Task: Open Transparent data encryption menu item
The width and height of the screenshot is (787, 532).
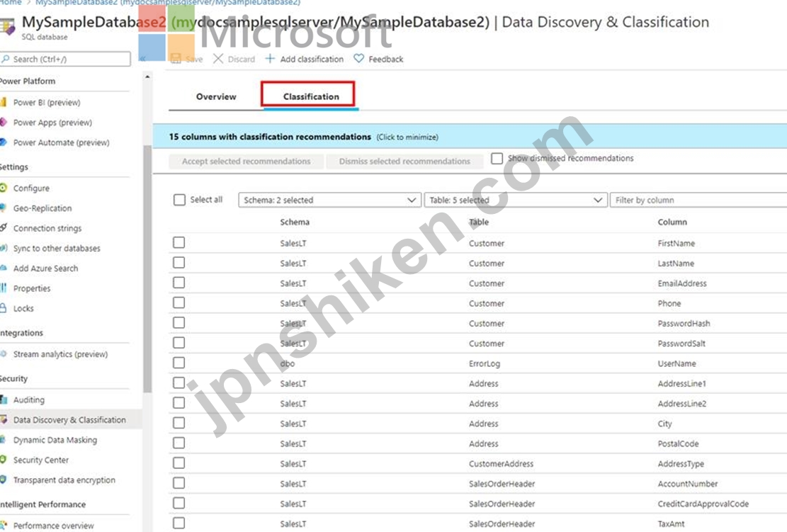Action: coord(64,480)
